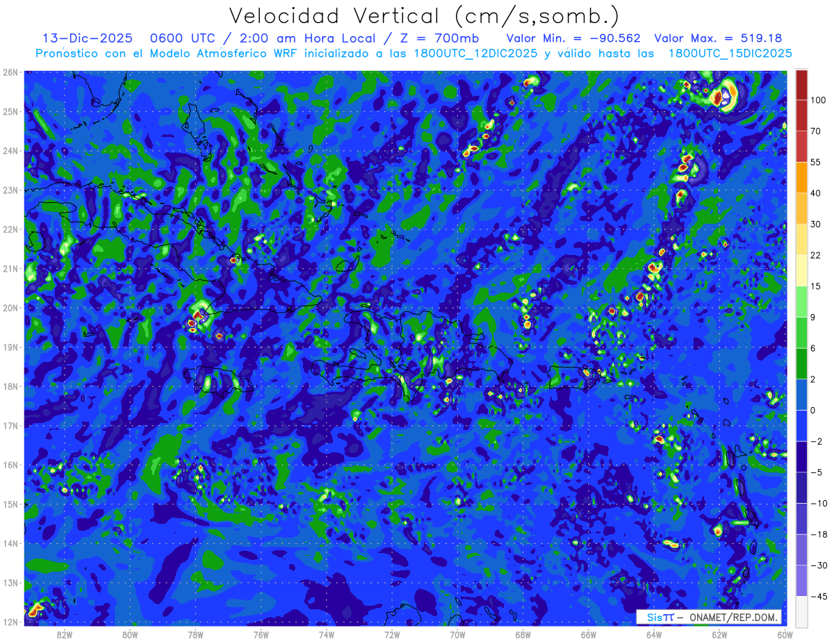Click the color bar label '6'
Image resolution: width=834 pixels, height=644 pixels.
click(813, 348)
